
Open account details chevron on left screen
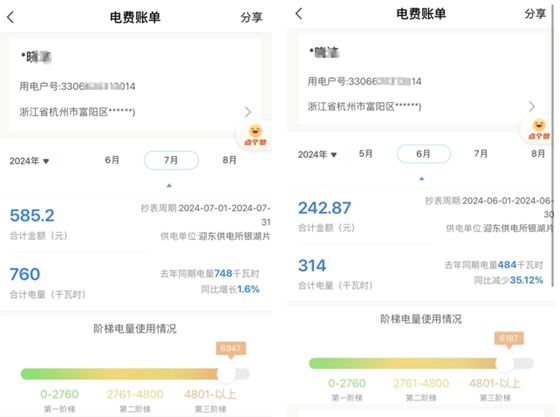coord(248,112)
